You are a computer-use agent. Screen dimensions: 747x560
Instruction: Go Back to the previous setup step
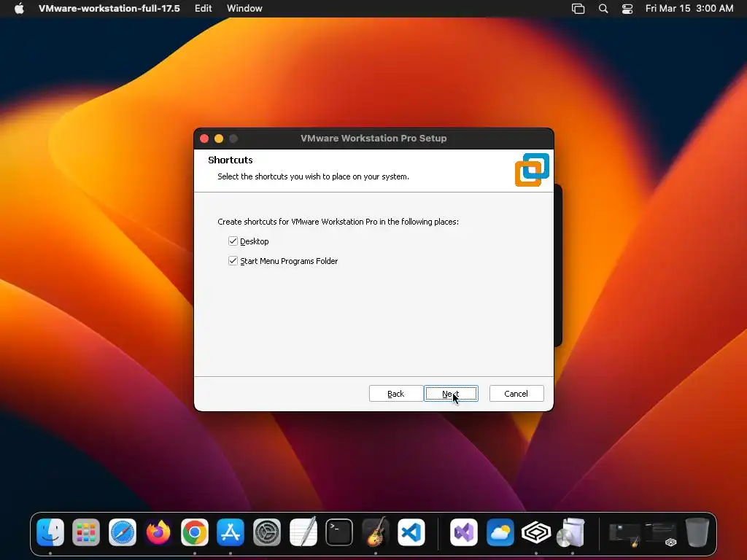coord(396,393)
